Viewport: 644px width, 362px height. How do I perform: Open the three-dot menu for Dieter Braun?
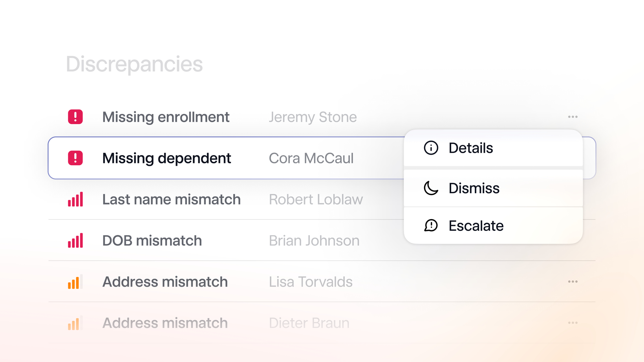573,323
